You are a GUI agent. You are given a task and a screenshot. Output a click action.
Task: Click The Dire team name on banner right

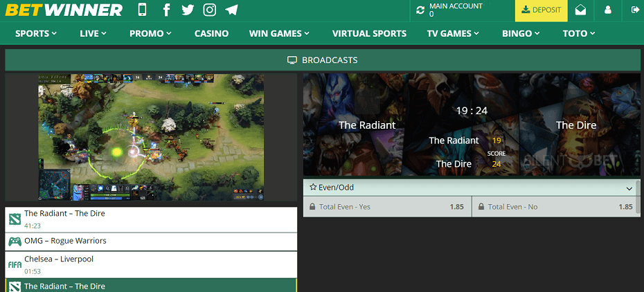(576, 125)
